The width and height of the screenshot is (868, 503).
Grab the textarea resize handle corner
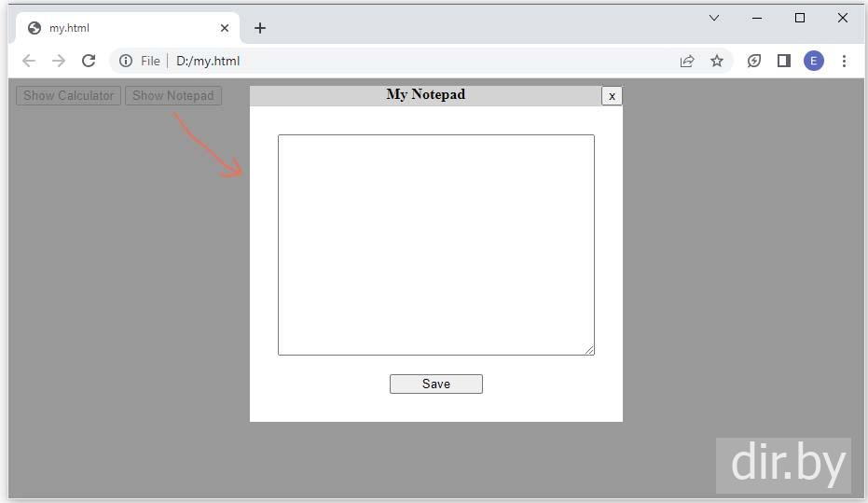pos(589,350)
